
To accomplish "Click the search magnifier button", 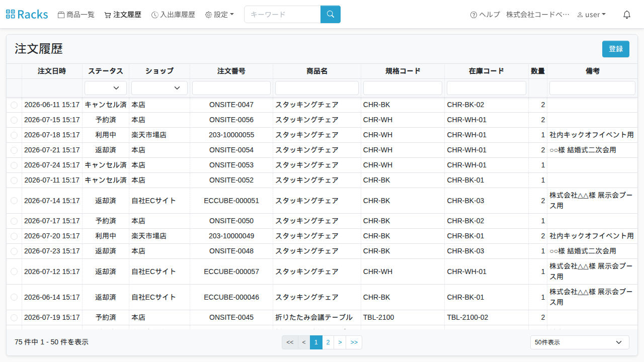I will point(330,15).
